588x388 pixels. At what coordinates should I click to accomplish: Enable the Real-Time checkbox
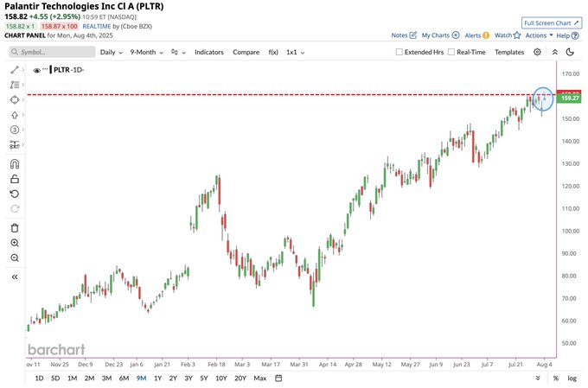click(451, 52)
